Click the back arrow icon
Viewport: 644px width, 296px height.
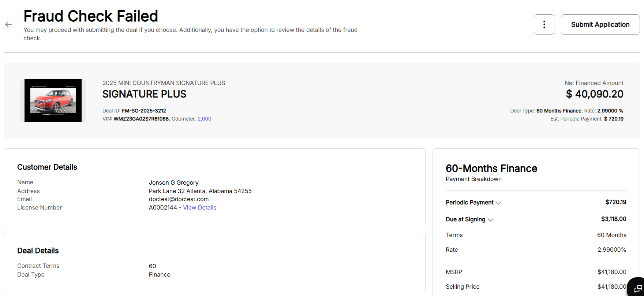point(8,25)
